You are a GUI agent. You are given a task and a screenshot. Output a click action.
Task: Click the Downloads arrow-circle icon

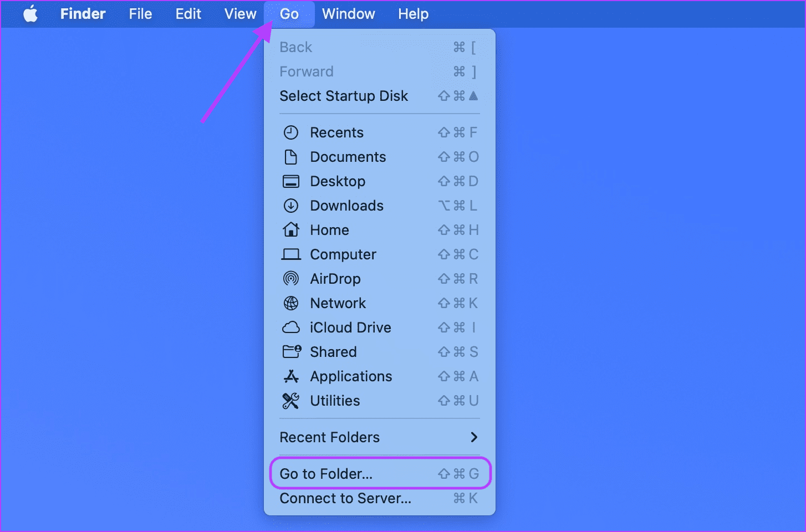pyautogui.click(x=291, y=206)
